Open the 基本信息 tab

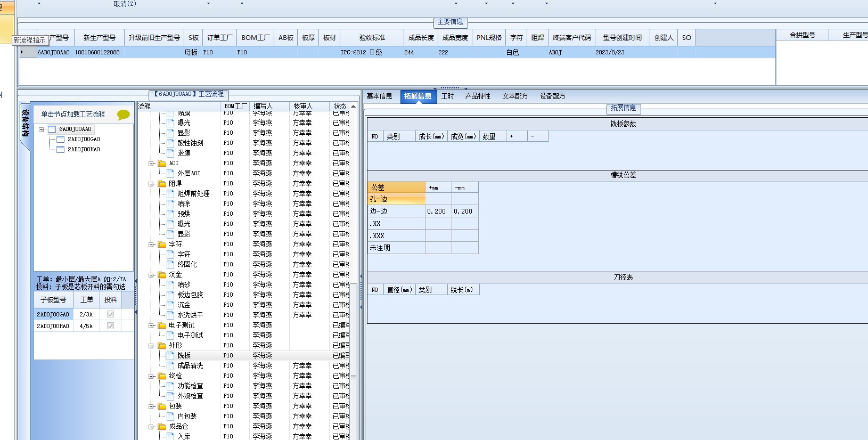coord(379,96)
